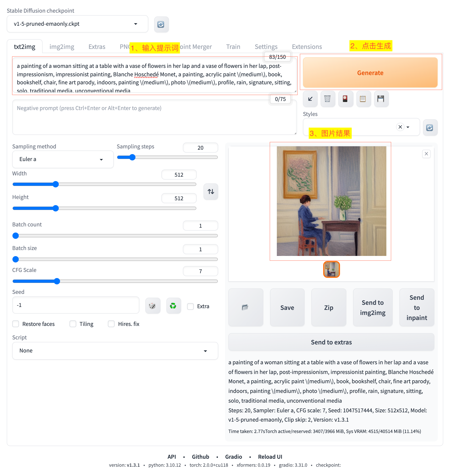
Task: Swap width and height with arrows button
Action: [x=211, y=192]
